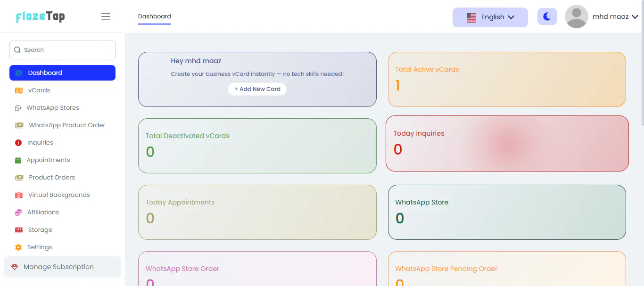Click the Manage Subscription gem icon

coord(15,267)
